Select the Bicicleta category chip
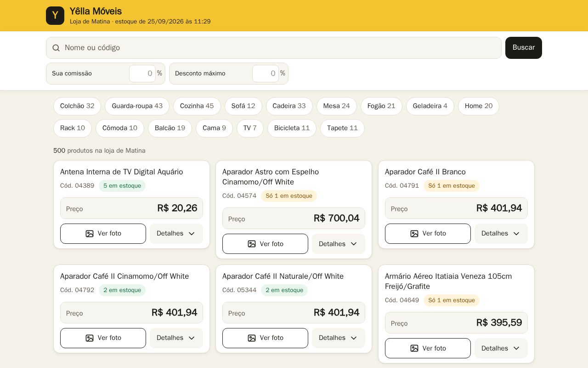Image resolution: width=588 pixels, height=368 pixels. [x=292, y=128]
